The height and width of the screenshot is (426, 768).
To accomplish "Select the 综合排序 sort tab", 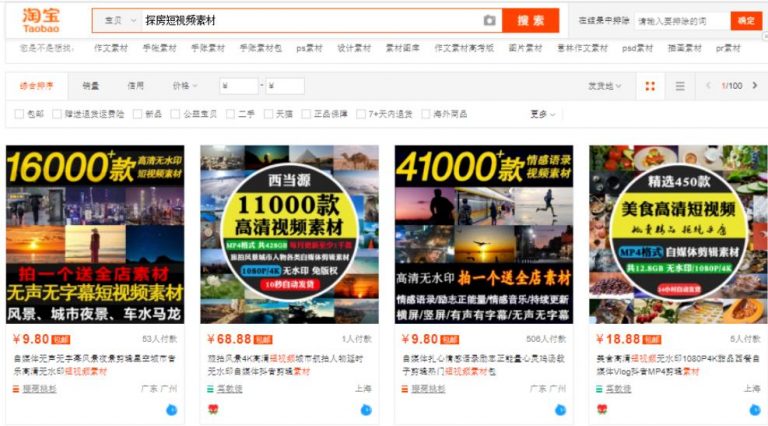I will [x=37, y=86].
